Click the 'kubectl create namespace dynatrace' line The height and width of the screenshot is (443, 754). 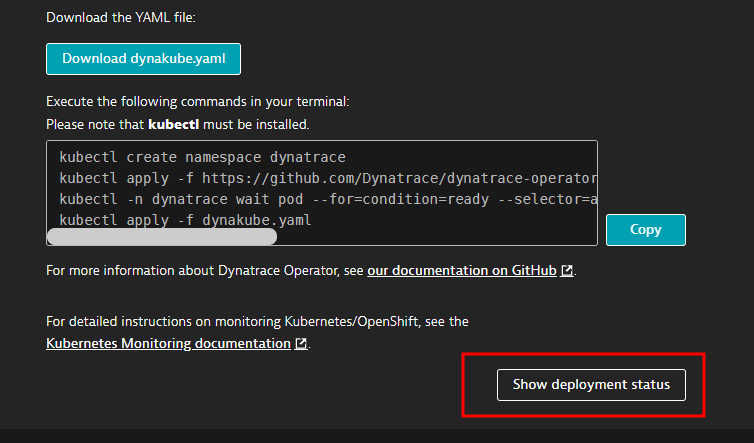click(x=202, y=157)
